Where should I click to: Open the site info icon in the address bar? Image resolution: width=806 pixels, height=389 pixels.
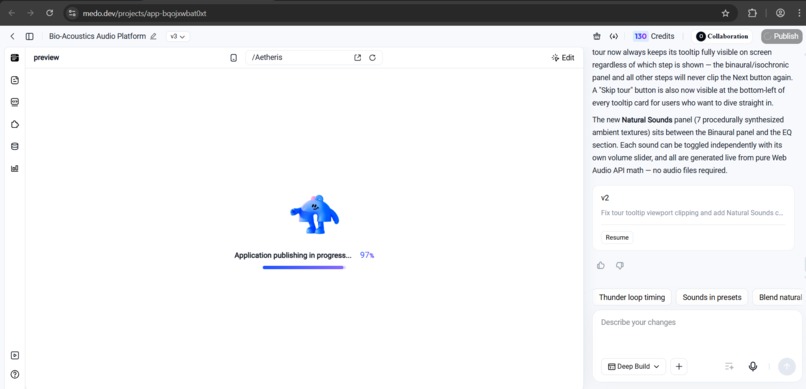click(x=72, y=13)
